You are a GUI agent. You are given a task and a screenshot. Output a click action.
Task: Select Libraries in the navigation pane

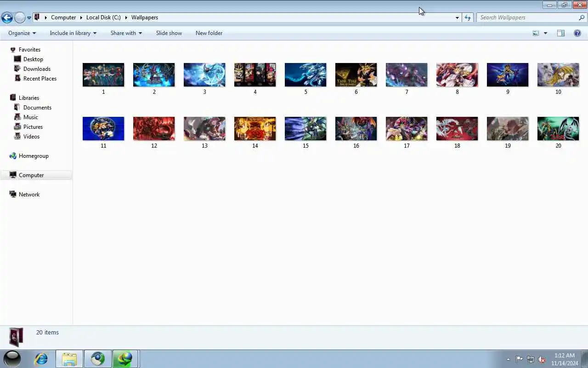[x=29, y=98]
